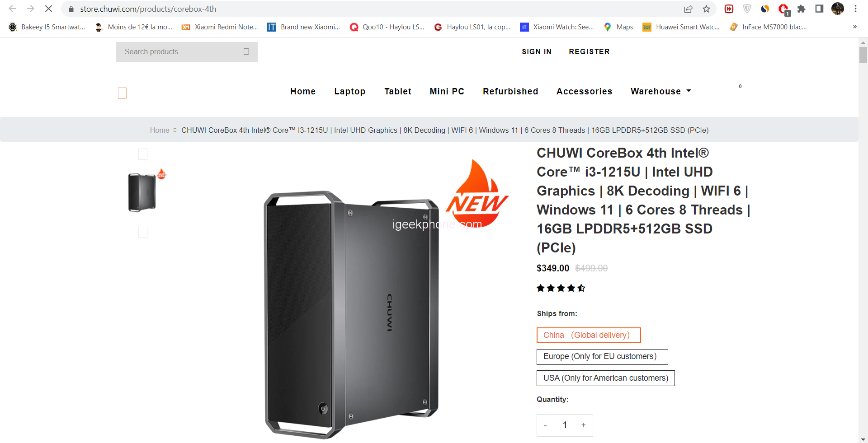Select USA (Only for American customers) option
868x443 pixels.
point(605,378)
